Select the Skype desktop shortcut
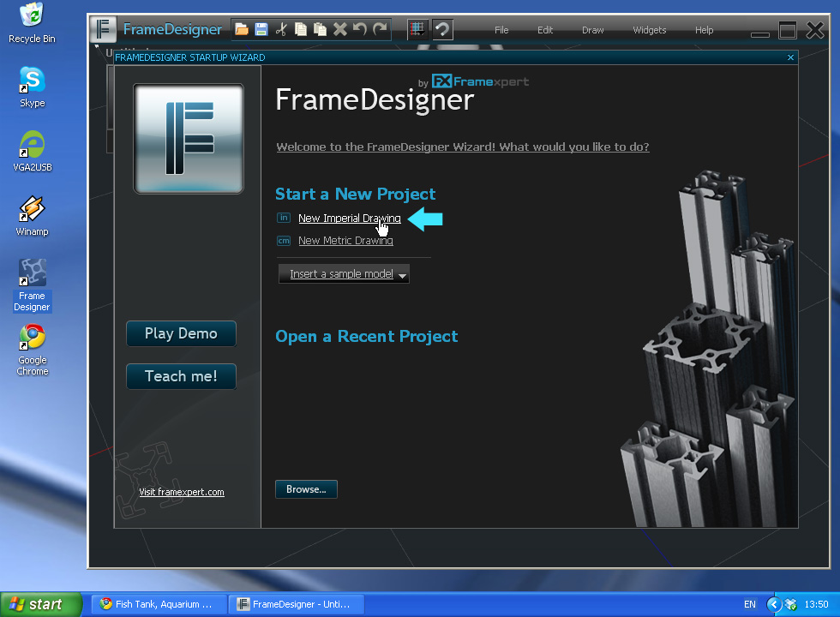Viewport: 840px width, 617px height. [33, 87]
